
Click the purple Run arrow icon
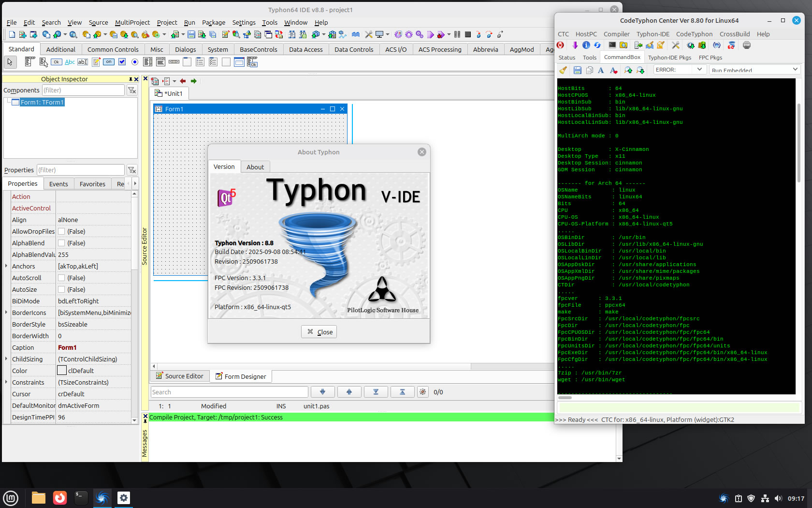tap(430, 34)
